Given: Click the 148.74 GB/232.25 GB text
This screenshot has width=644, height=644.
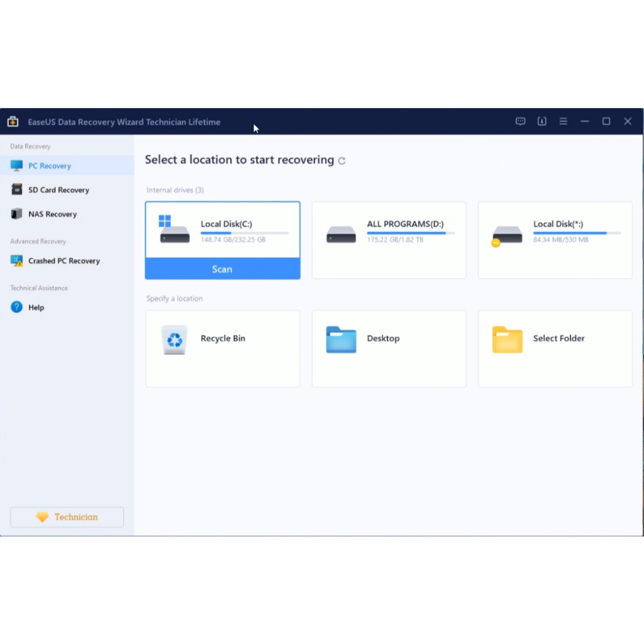Looking at the screenshot, I should 233,240.
